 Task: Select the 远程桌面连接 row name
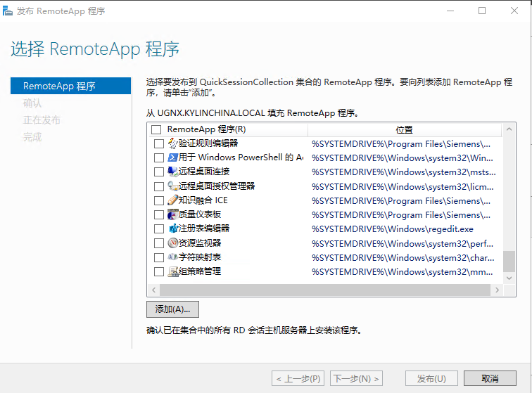click(204, 172)
